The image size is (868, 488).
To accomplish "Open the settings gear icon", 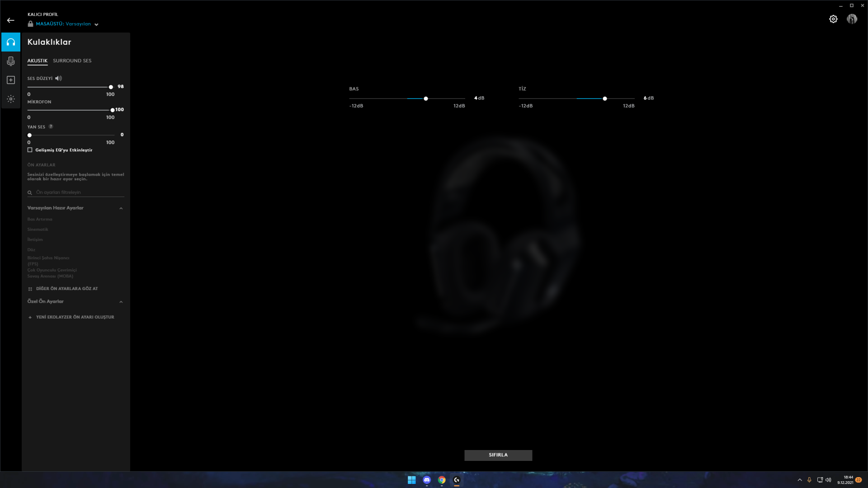I will [833, 19].
